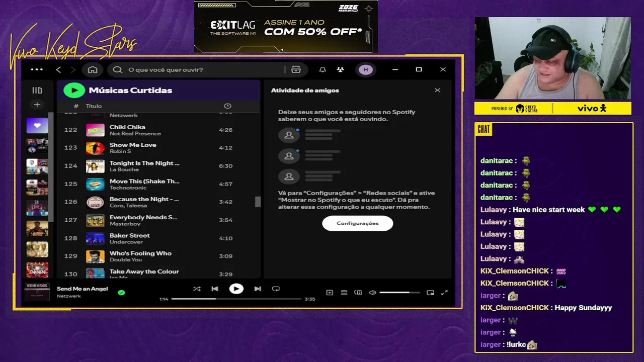Toggle liked checkmark for Send Me an Angel
The height and width of the screenshot is (362, 644).
click(x=121, y=292)
